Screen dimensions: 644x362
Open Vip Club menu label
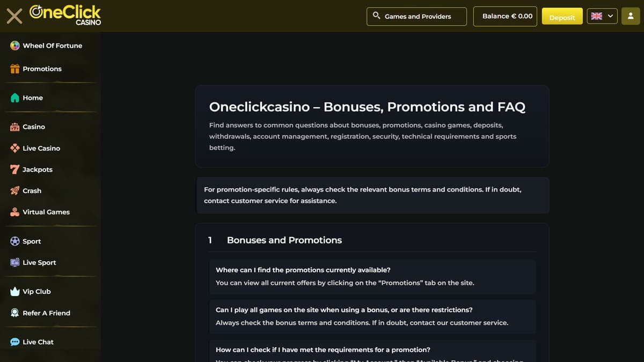(36, 291)
